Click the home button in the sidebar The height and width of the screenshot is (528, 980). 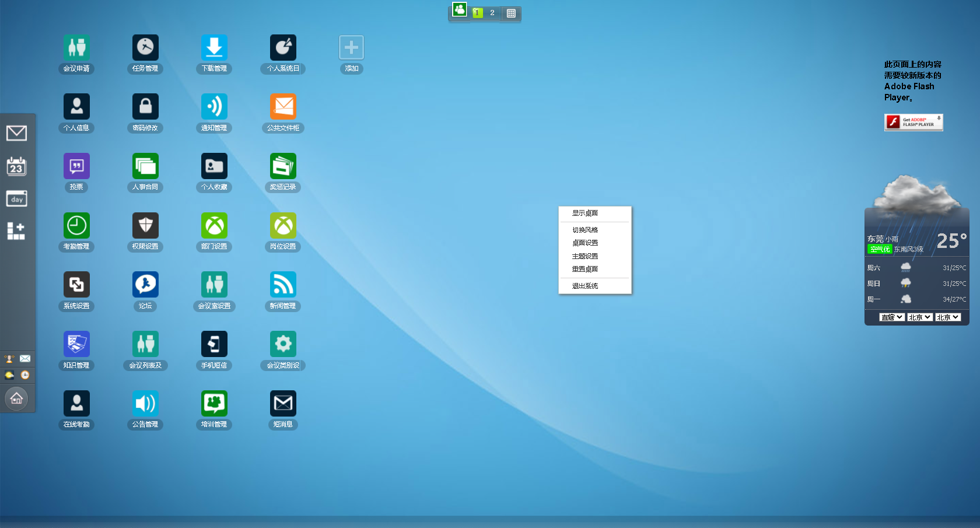point(16,399)
